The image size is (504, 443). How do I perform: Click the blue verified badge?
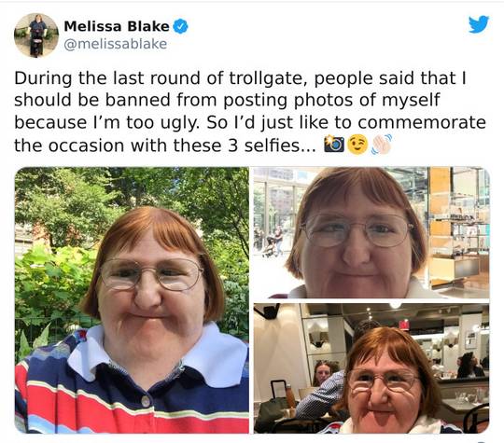point(181,26)
